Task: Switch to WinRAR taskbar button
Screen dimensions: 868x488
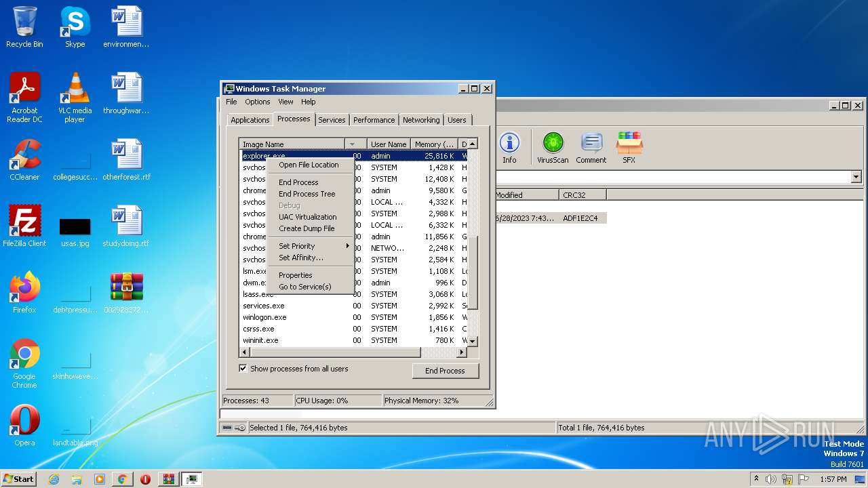Action: pyautogui.click(x=168, y=479)
